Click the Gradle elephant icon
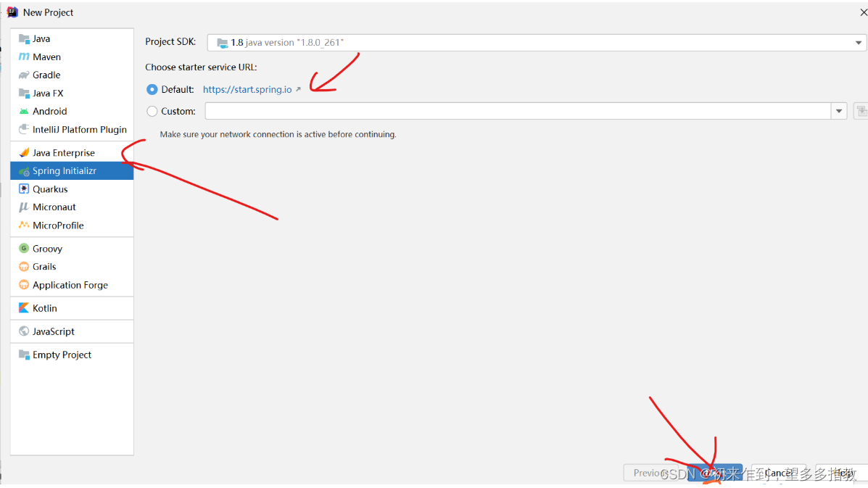Screen dimensions: 868x488 tap(24, 75)
